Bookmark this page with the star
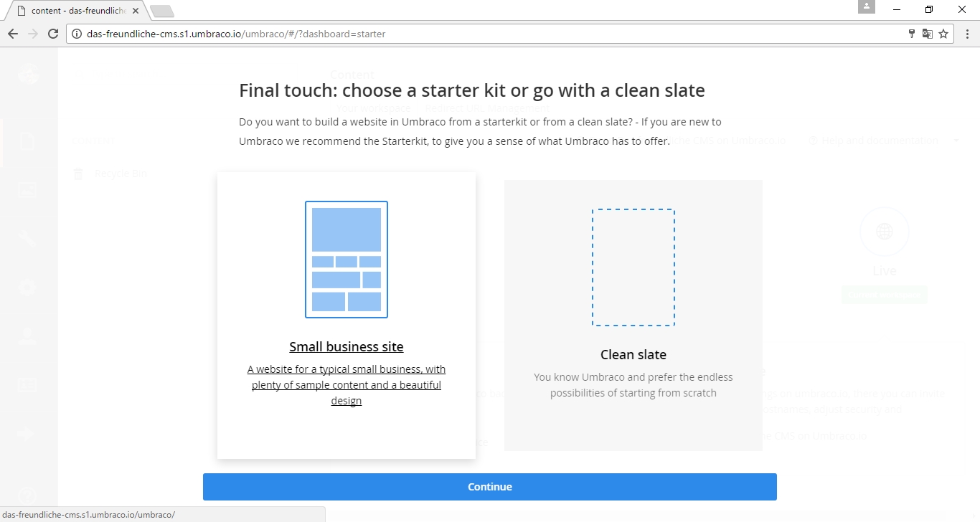The image size is (980, 522). (x=943, y=34)
